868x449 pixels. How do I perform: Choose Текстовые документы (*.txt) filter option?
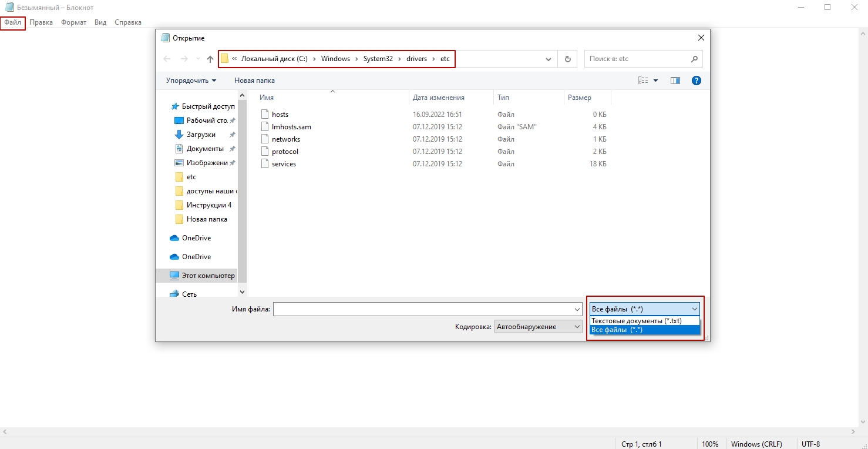click(637, 321)
